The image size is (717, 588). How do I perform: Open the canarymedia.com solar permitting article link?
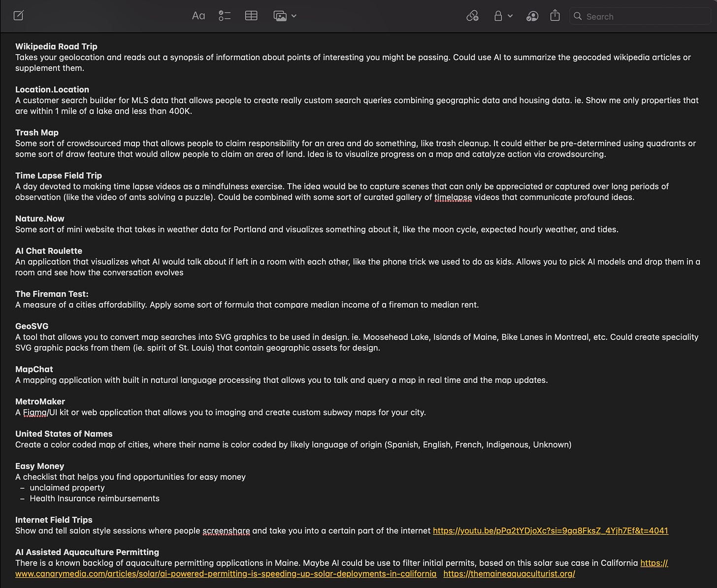(226, 574)
